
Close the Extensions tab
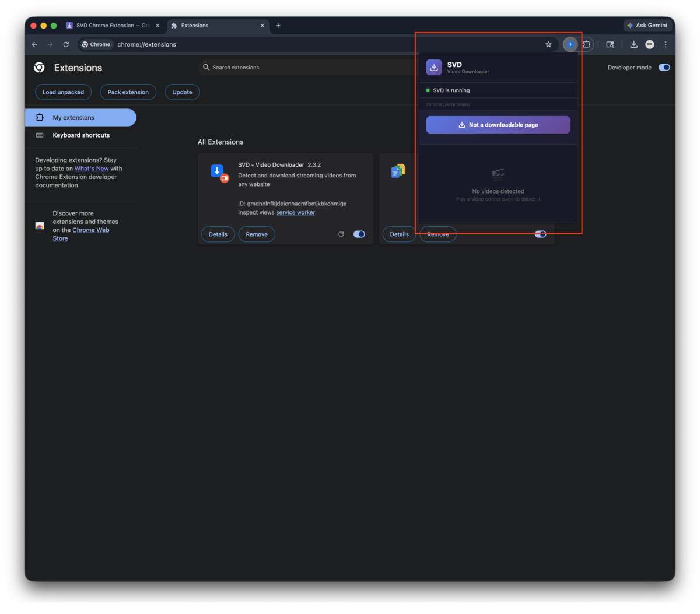pyautogui.click(x=262, y=26)
